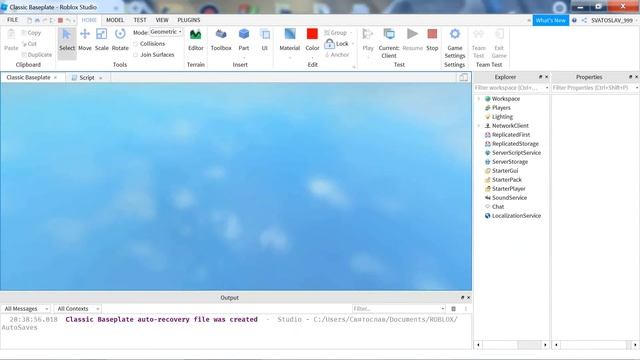
Task: Pick the Rotate tool
Action: [x=120, y=40]
